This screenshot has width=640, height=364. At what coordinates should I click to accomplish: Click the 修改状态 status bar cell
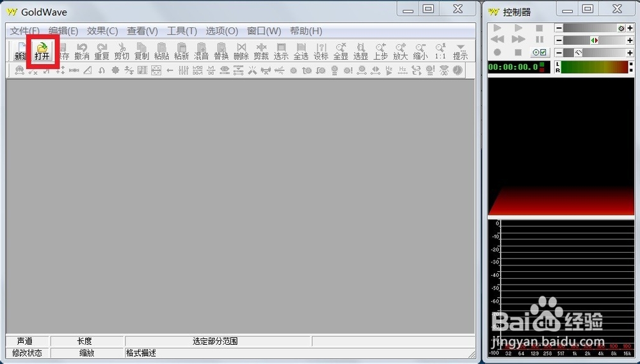pos(28,353)
